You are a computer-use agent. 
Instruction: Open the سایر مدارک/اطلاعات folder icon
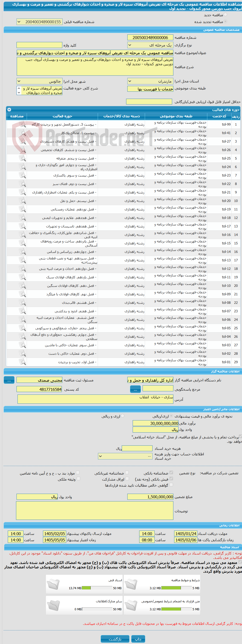[x=53, y=605]
